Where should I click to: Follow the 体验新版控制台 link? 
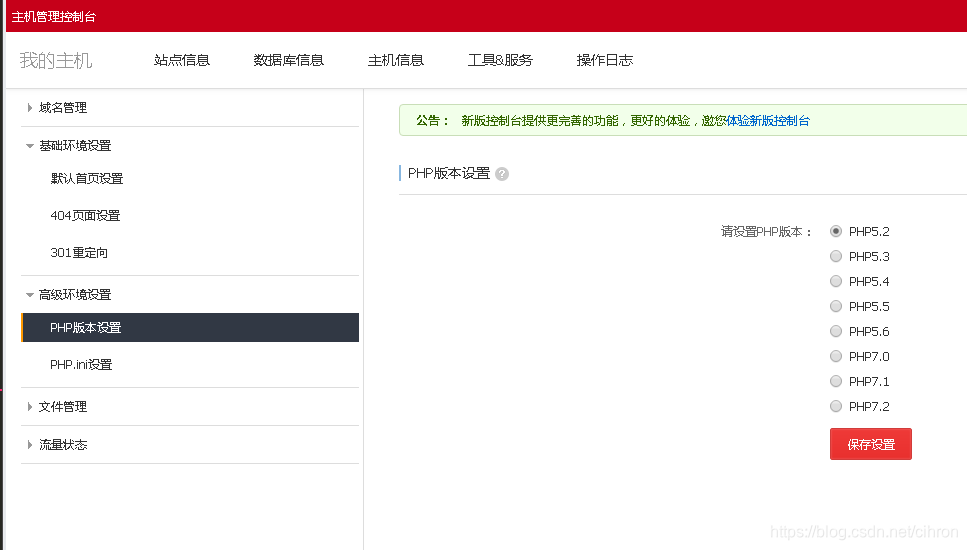(768, 121)
